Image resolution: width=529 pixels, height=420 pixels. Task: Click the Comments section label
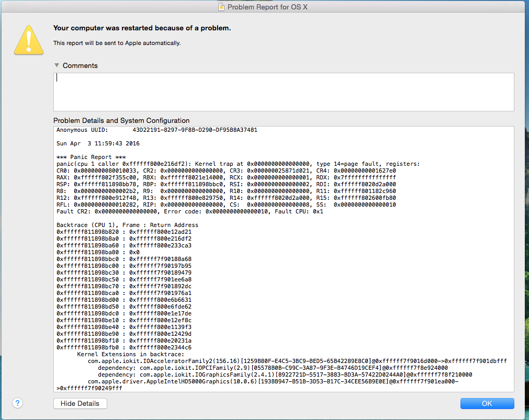80,65
